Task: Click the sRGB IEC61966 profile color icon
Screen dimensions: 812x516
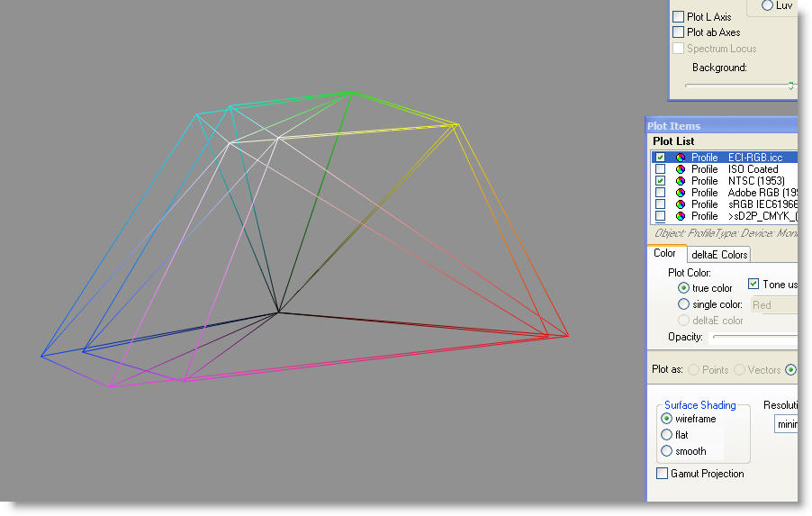Action: tap(681, 204)
